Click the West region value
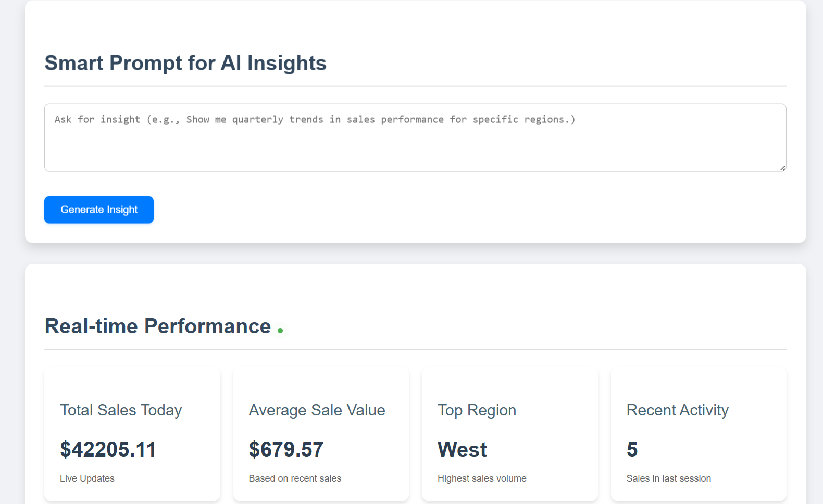823x504 pixels. [462, 449]
